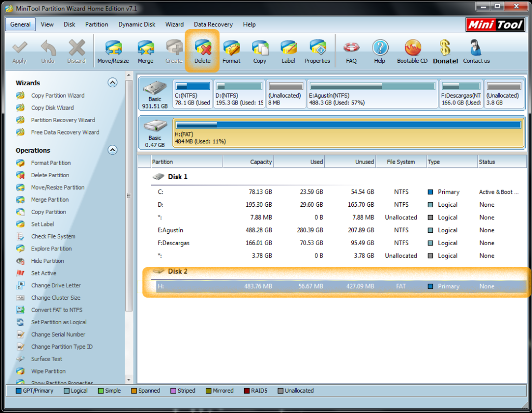
Task: Open the General menu
Action: click(20, 24)
